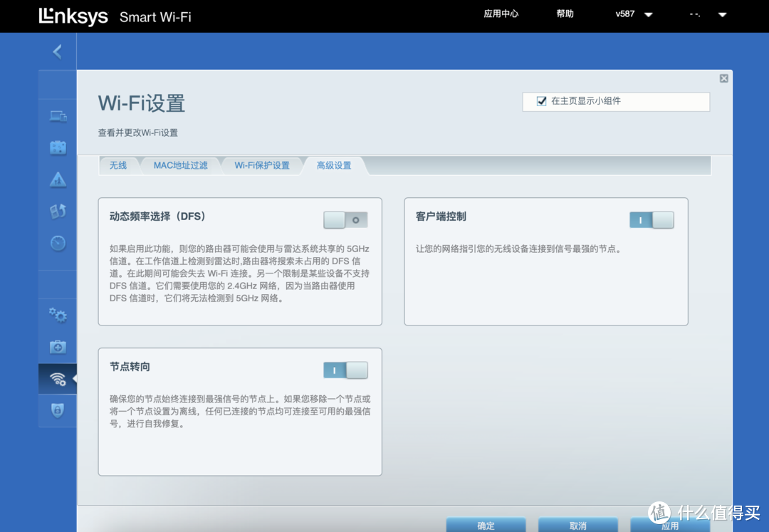Screen dimensions: 769x532
Task: Switch to the MAC地址过滤 tab
Action: point(181,165)
